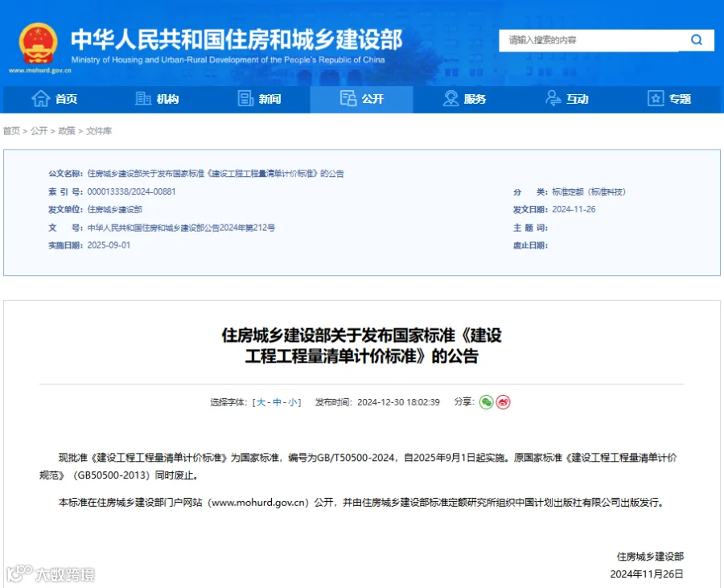
Task: Open the 服务 nav item
Action: [x=464, y=99]
